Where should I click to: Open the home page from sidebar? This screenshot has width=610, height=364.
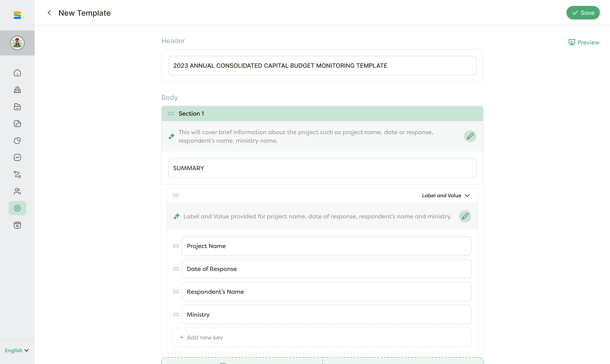tap(17, 73)
